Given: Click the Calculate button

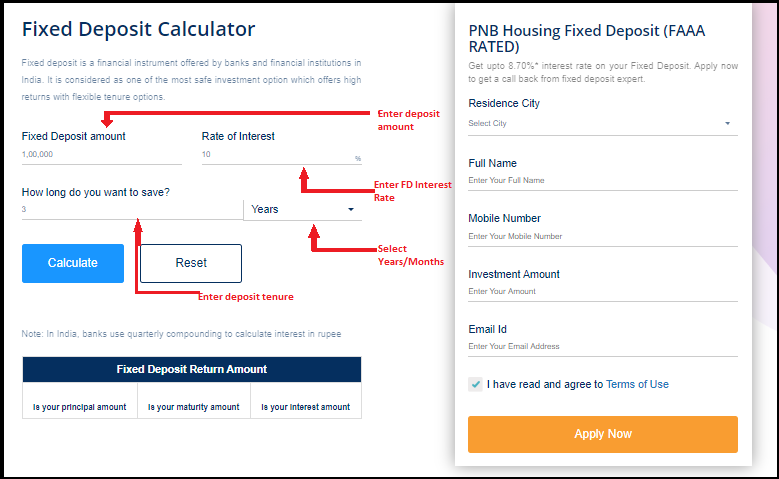Looking at the screenshot, I should 73,263.
